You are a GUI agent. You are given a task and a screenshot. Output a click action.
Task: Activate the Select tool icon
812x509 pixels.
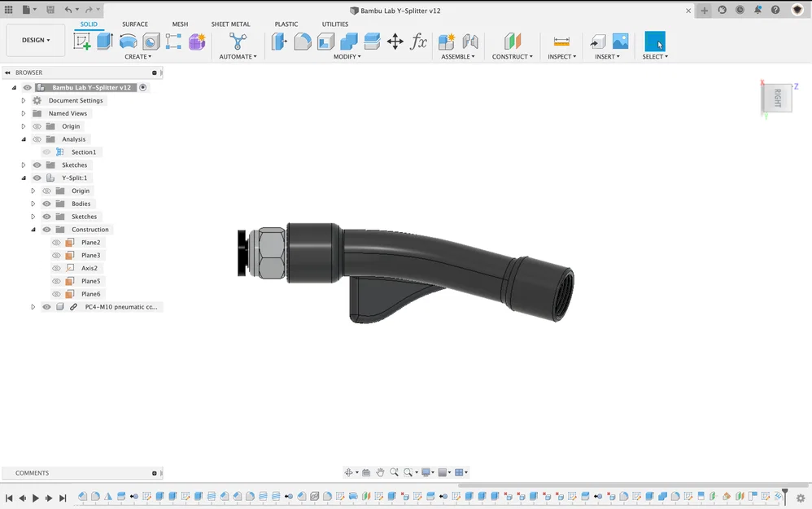[655, 42]
